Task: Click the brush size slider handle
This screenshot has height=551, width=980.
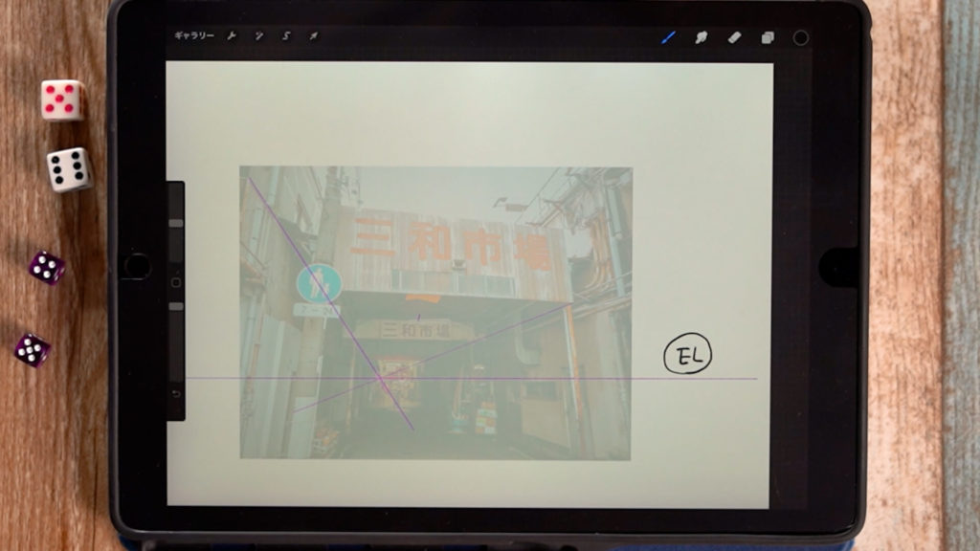Action: (x=176, y=223)
